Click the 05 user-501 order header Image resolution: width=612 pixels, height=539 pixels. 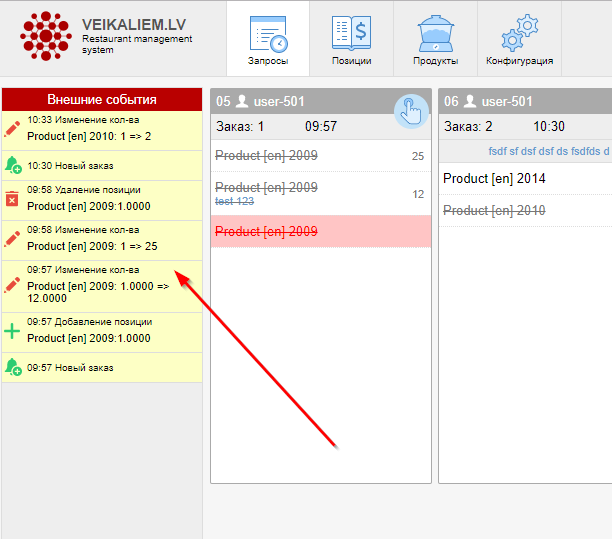coord(300,101)
